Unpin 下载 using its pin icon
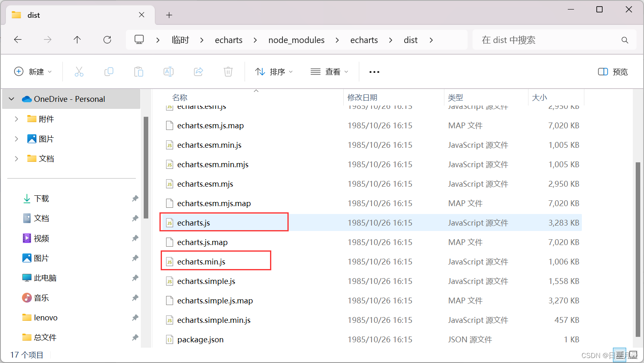The height and width of the screenshot is (363, 644). click(135, 199)
